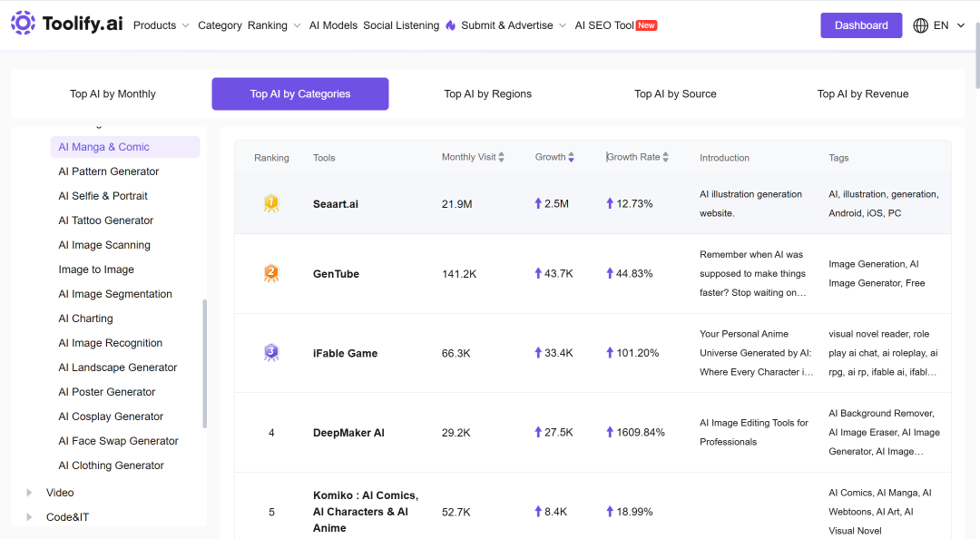
Task: Open the Products dropdown menu
Action: 162,25
